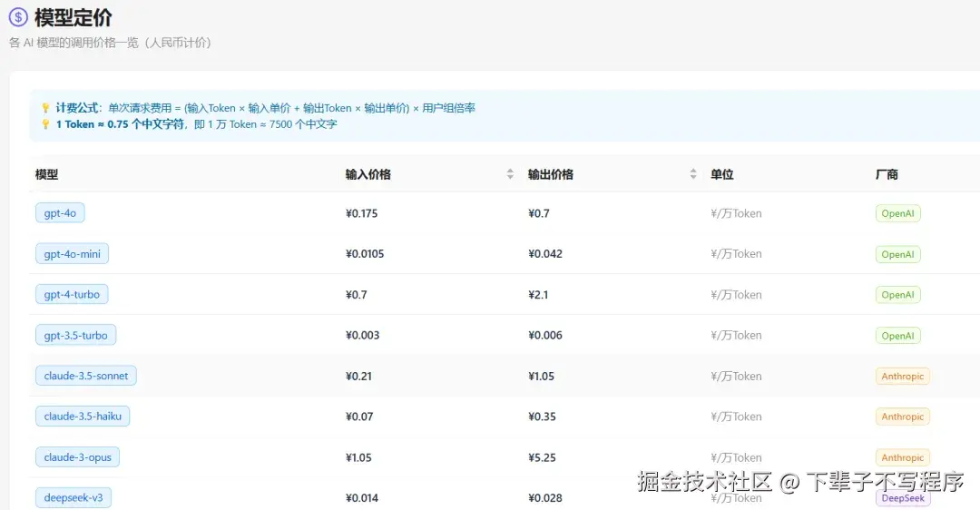Click Anthropic tag in claude-3.5-sonnet row

(903, 377)
